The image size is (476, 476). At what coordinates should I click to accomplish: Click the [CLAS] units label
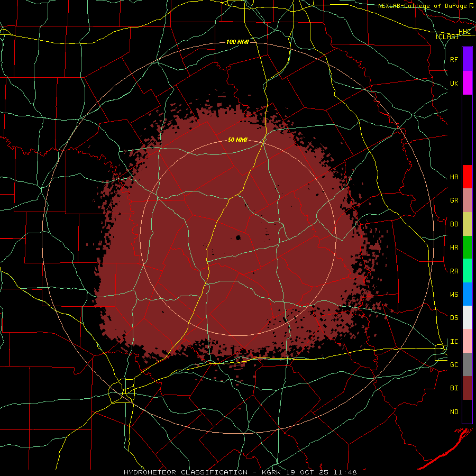[x=447, y=36]
